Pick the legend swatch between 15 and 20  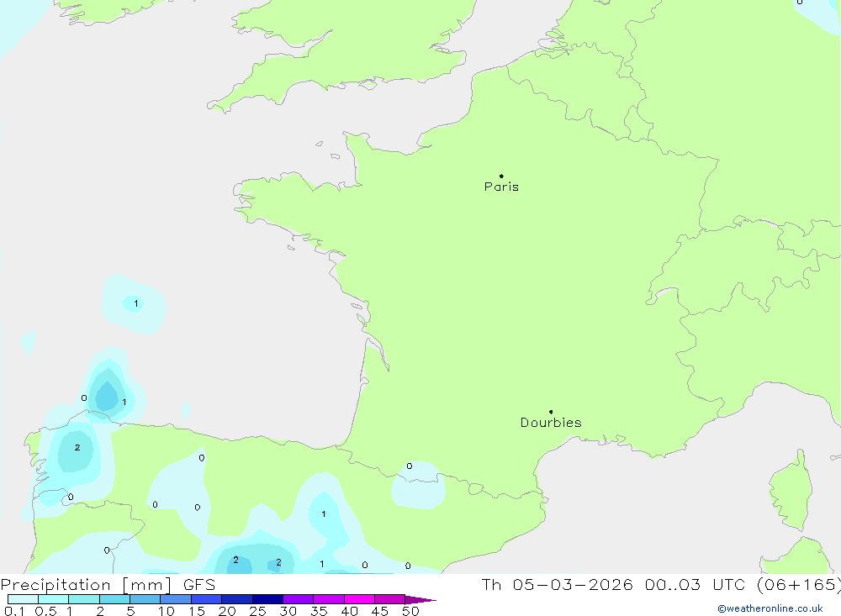click(207, 599)
